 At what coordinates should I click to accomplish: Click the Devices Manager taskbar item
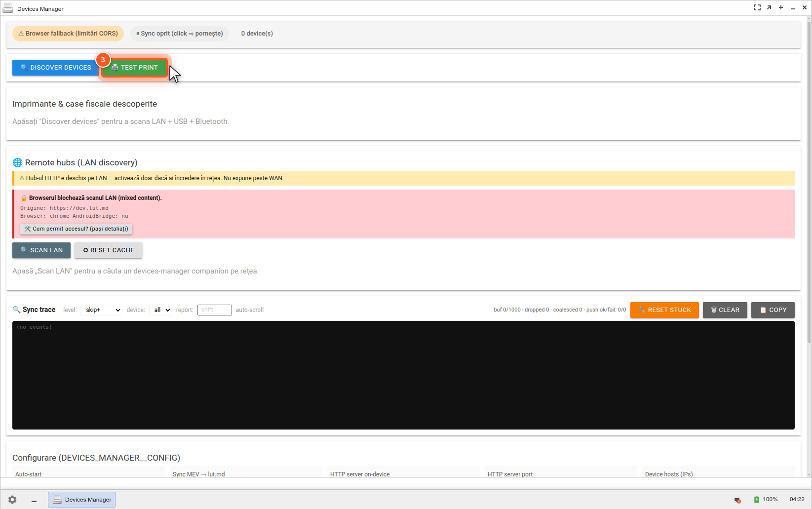click(81, 500)
